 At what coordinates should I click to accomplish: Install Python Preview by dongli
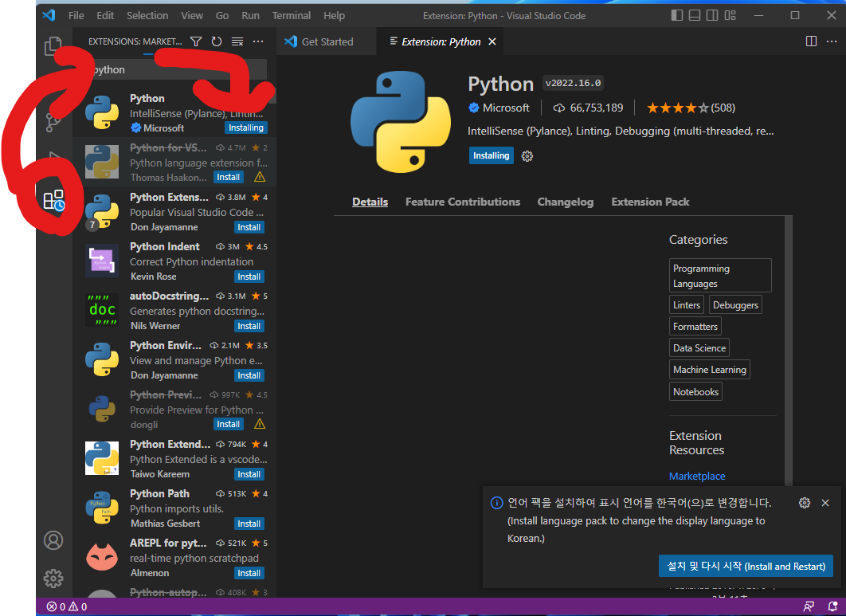[x=228, y=424]
